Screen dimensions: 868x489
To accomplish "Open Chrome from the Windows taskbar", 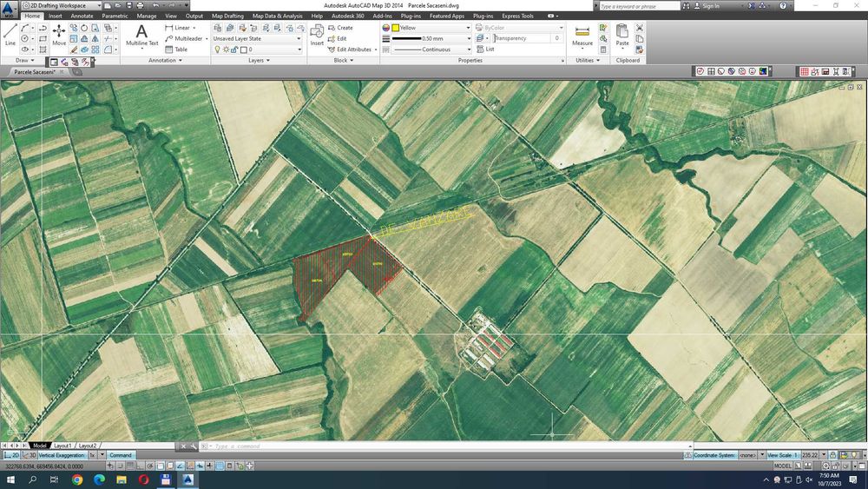I will 76,479.
